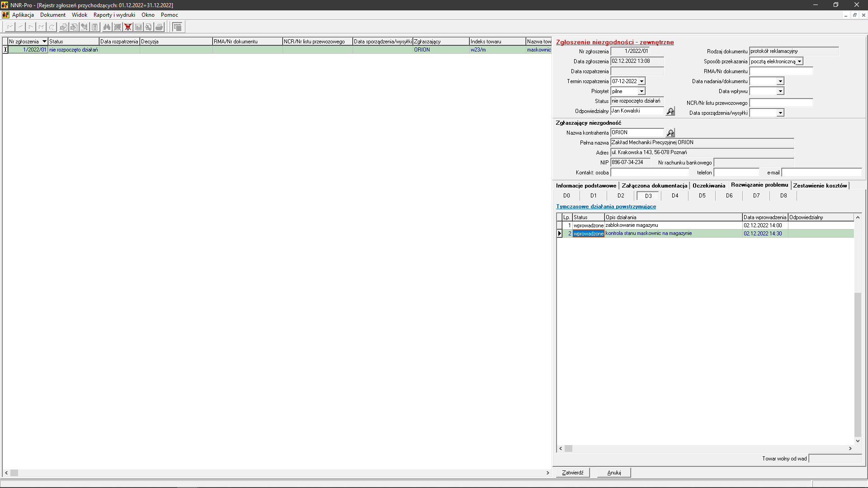The height and width of the screenshot is (488, 868).
Task: Click the printer toolbar icon
Action: click(x=159, y=27)
